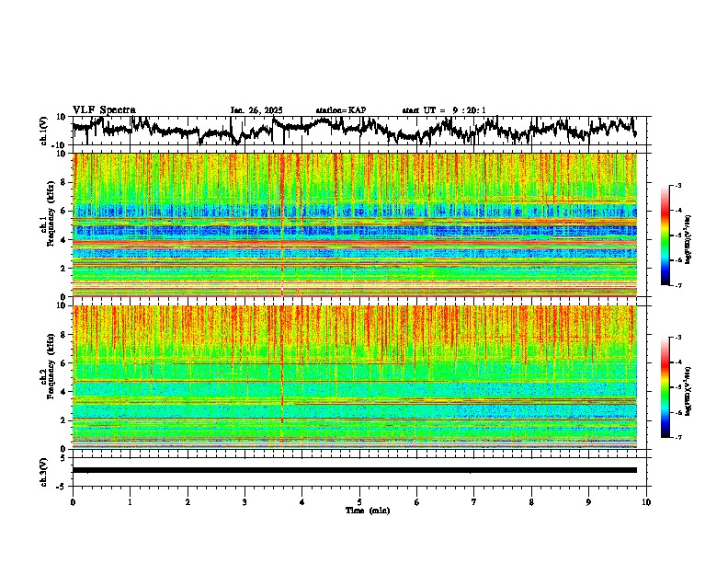Click the "4" kHz tick on ch.1 spectrogram
The image size is (728, 563).
pos(64,240)
